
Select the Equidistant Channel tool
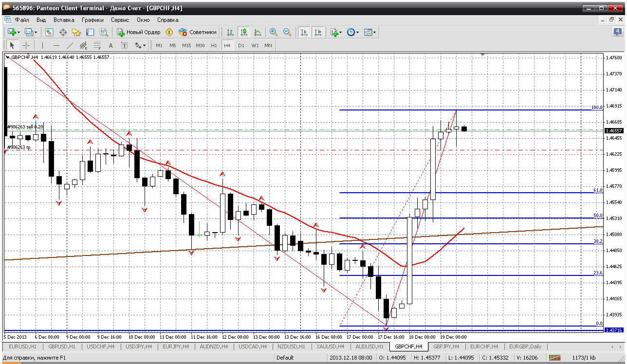(83, 45)
